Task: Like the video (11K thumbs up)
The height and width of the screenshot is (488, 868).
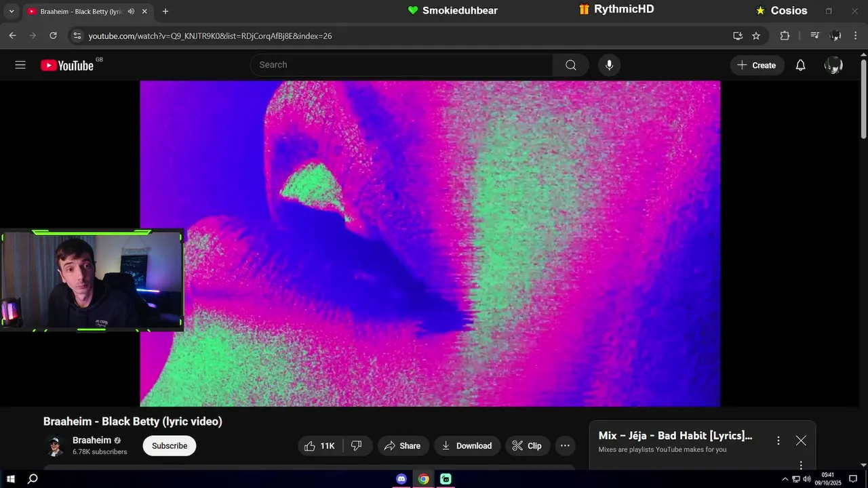Action: click(321, 445)
